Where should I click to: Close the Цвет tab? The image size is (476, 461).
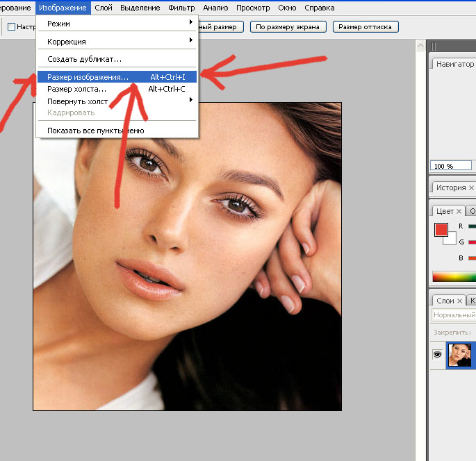tap(459, 211)
